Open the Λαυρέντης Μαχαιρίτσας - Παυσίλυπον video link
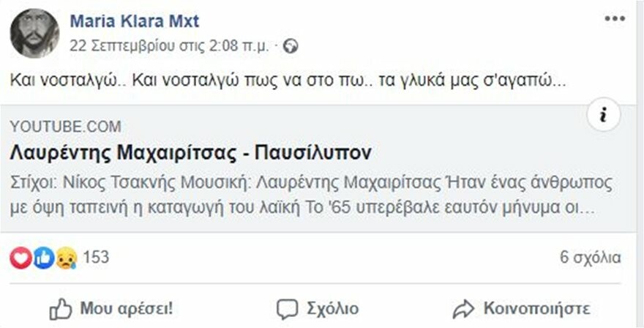 pos(190,153)
